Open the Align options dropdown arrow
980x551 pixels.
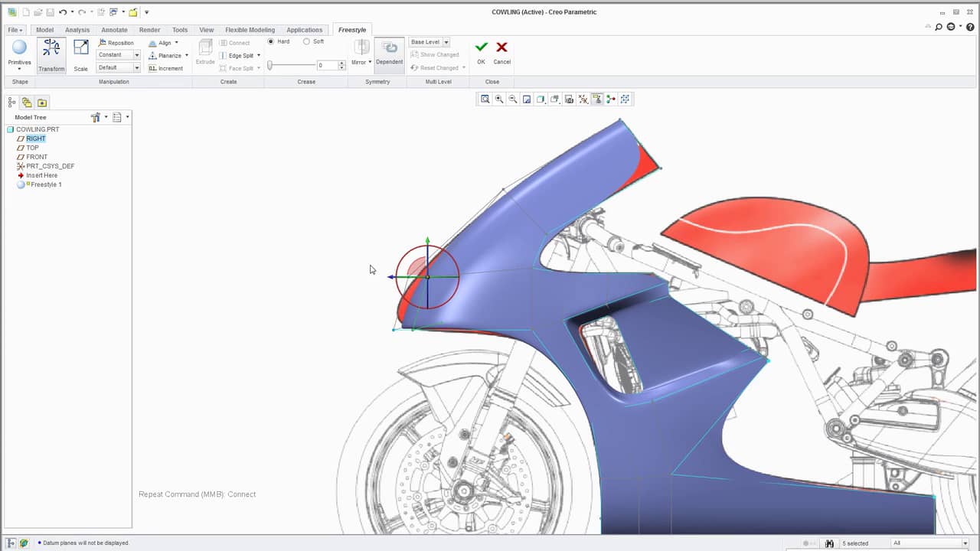pyautogui.click(x=176, y=43)
